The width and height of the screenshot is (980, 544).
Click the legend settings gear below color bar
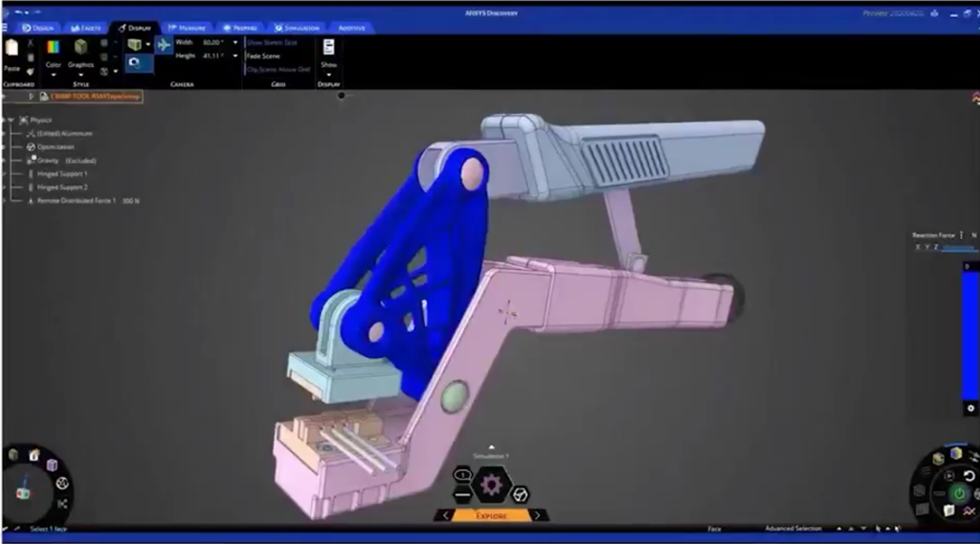click(970, 408)
